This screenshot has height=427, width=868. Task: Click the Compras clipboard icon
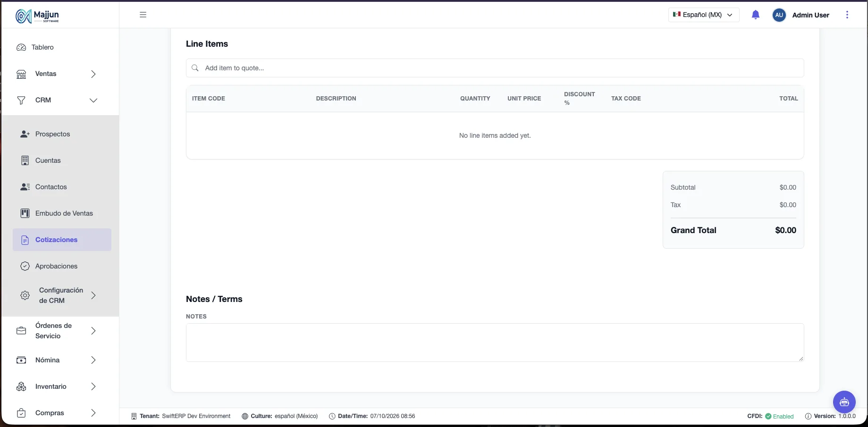click(x=21, y=413)
